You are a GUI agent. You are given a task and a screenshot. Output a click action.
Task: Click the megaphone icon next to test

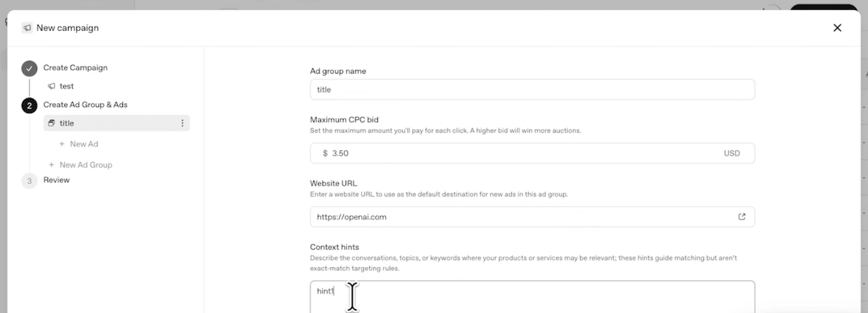(x=51, y=86)
